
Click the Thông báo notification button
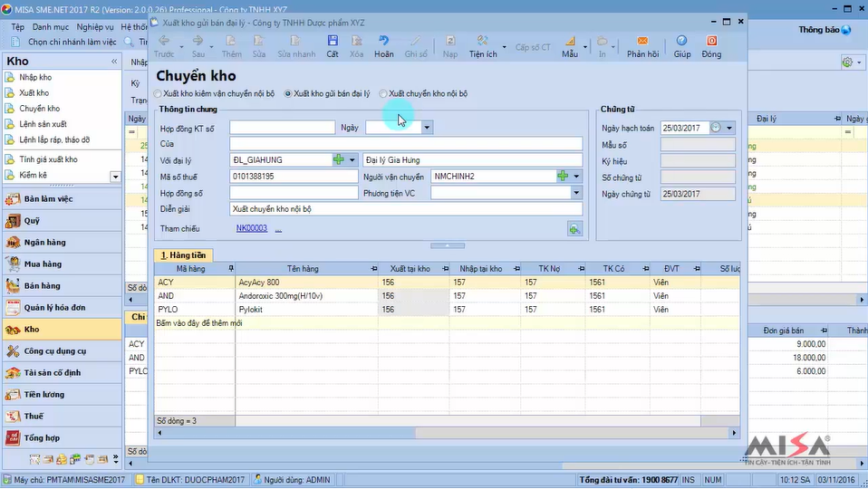coord(825,30)
